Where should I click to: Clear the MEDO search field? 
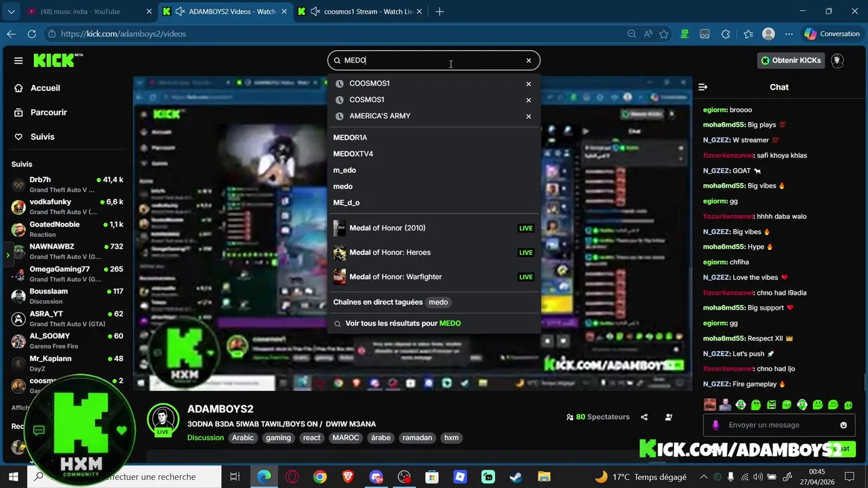click(529, 60)
